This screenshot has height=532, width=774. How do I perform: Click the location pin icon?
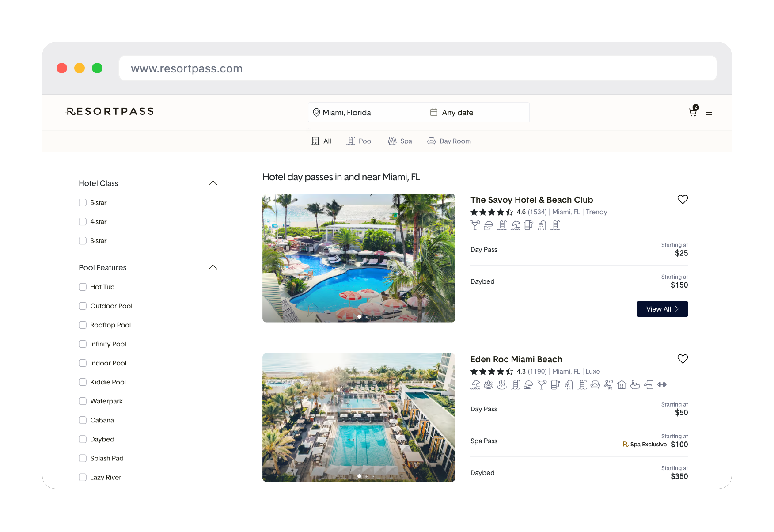point(316,113)
